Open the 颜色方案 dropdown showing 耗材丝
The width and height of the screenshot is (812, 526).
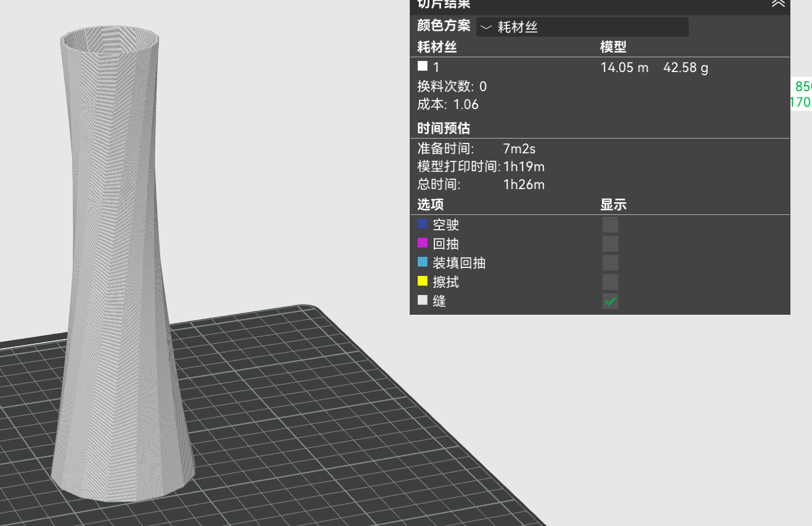[x=582, y=27]
